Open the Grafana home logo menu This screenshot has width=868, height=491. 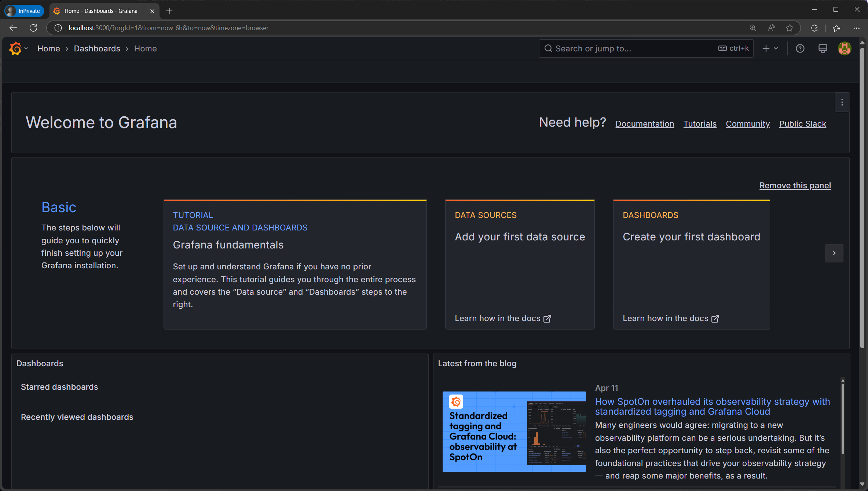pyautogui.click(x=16, y=48)
